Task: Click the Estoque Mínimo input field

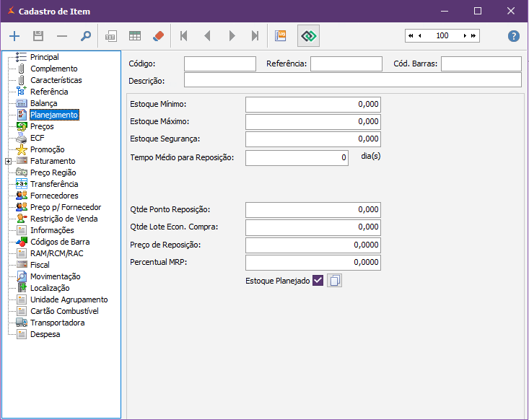Action: pyautogui.click(x=312, y=105)
